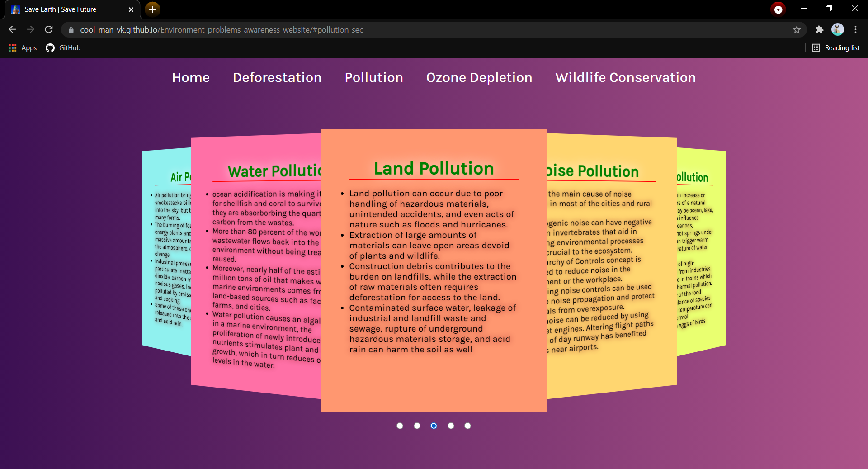Click the 'Contaminated surface water' bullet
This screenshot has height=469, width=868.
[433, 328]
